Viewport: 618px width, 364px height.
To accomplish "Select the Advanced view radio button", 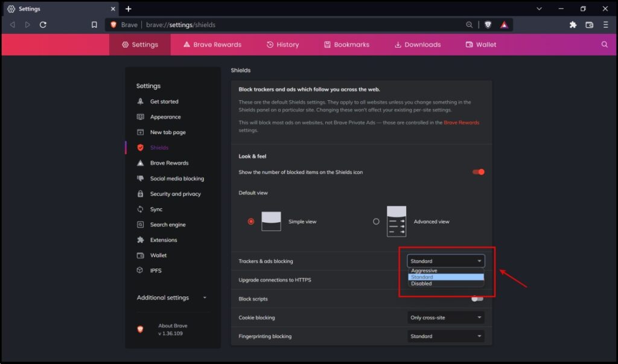I will pyautogui.click(x=376, y=222).
